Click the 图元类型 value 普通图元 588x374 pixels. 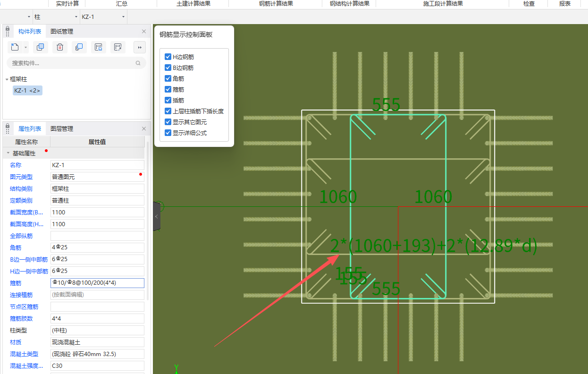click(x=97, y=177)
